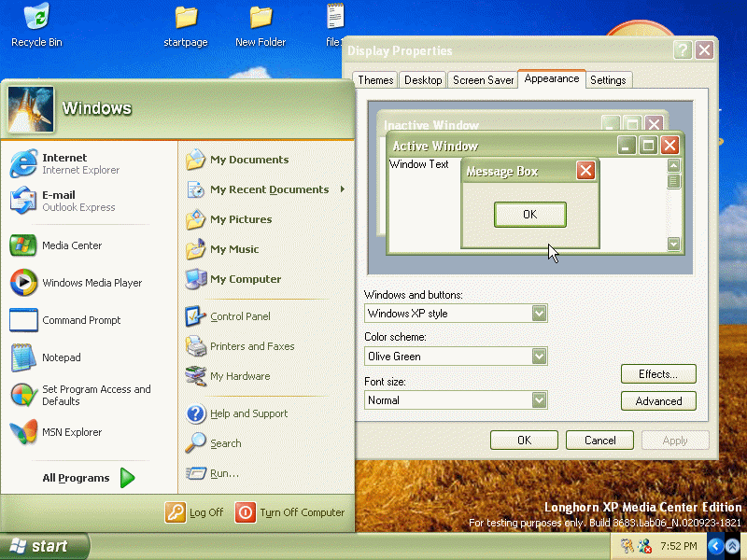Switch to the Settings tab

pyautogui.click(x=608, y=80)
